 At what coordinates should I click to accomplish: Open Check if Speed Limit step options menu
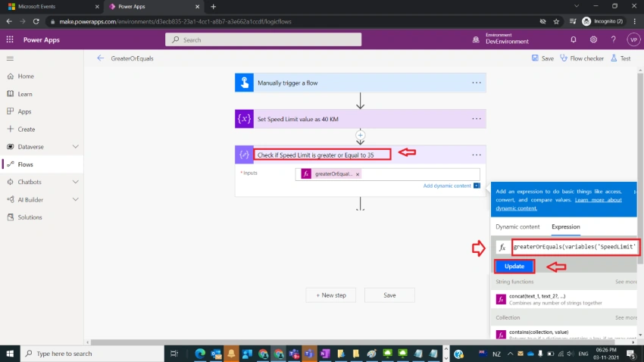pos(477,155)
